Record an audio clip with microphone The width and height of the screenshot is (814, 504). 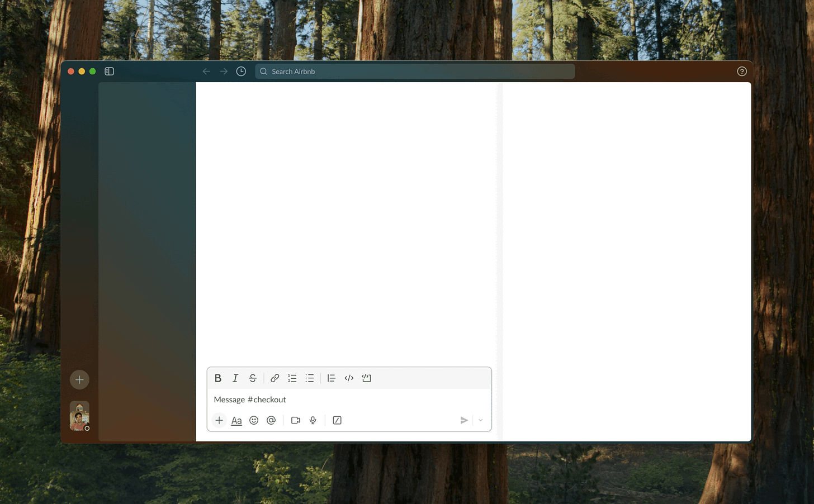click(313, 420)
